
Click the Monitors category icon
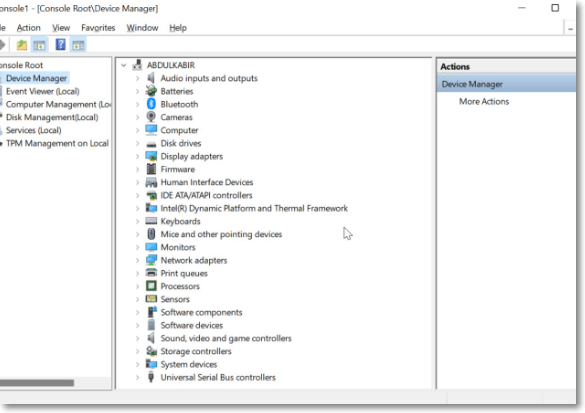click(x=151, y=247)
